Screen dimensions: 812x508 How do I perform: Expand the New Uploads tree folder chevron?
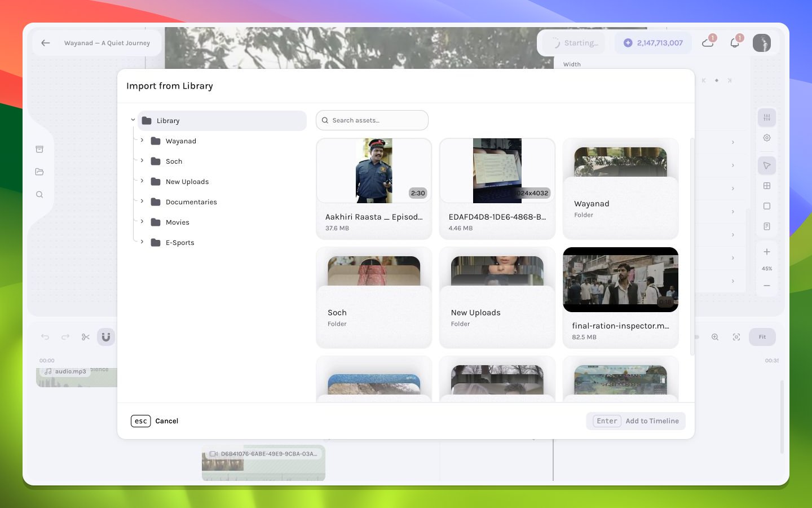tap(142, 181)
